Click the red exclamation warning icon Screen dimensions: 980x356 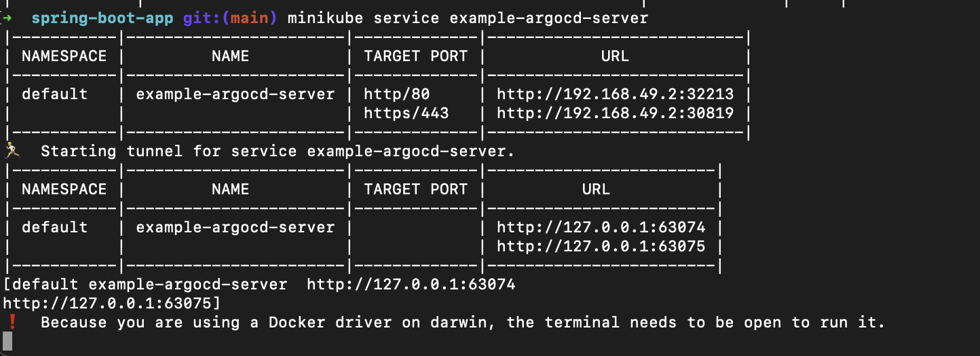(x=11, y=321)
